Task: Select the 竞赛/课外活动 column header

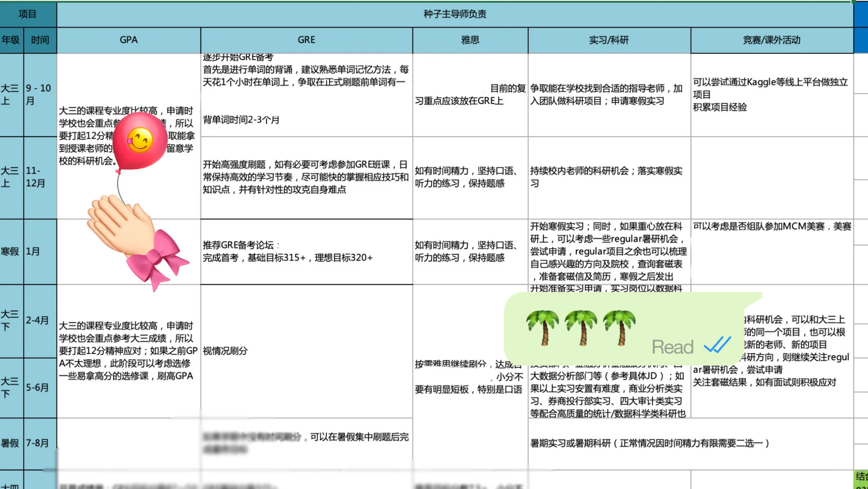Action: tap(772, 40)
